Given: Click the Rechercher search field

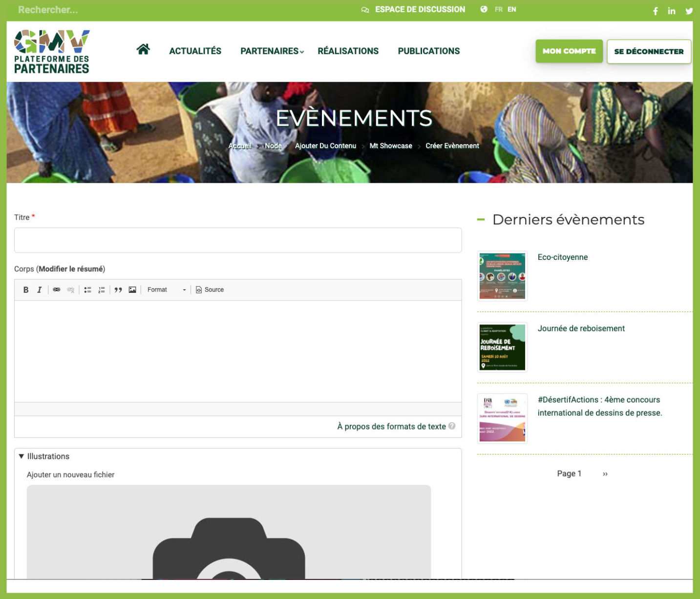Looking at the screenshot, I should (48, 10).
